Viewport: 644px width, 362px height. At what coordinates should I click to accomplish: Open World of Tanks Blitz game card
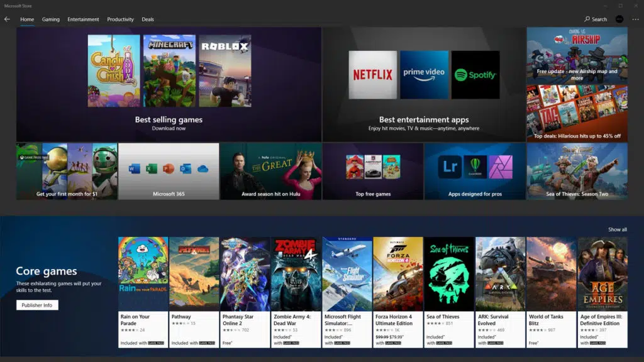click(x=551, y=292)
